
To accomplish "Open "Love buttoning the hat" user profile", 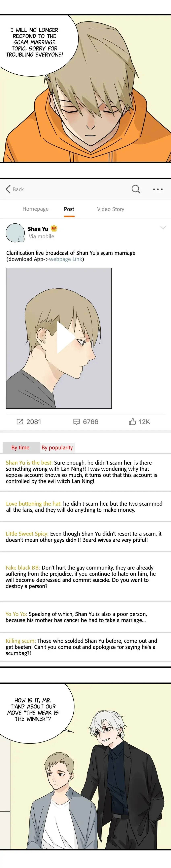I will tap(34, 503).
